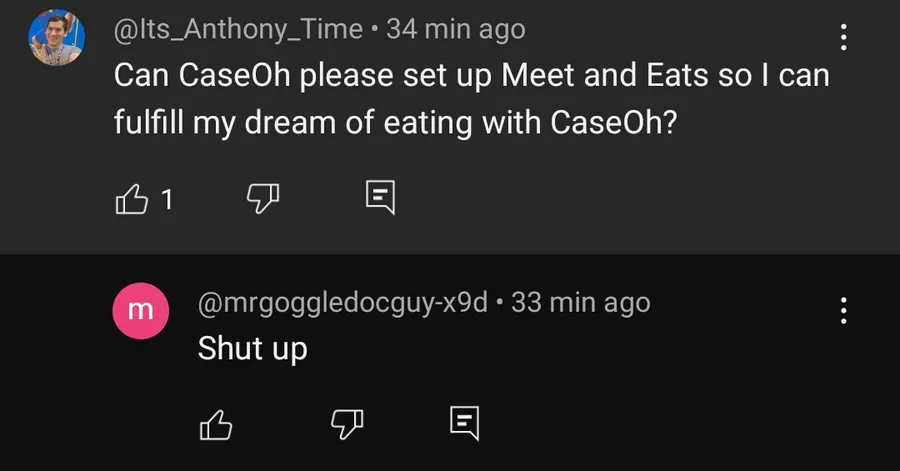Open the three-dot menu on "Shut up" reply
The height and width of the screenshot is (471, 900).
click(843, 311)
